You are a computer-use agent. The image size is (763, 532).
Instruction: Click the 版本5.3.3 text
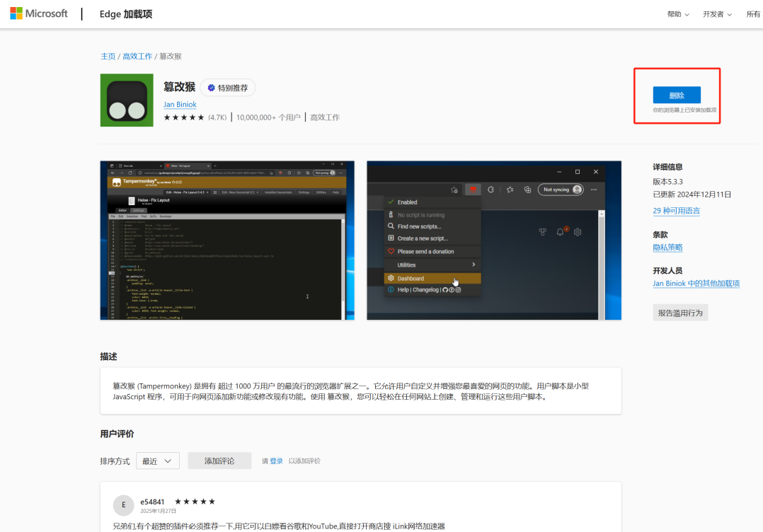click(x=667, y=181)
